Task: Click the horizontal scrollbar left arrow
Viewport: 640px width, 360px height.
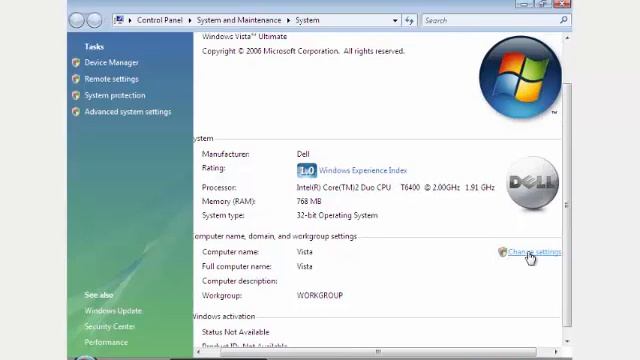Action: (x=199, y=351)
